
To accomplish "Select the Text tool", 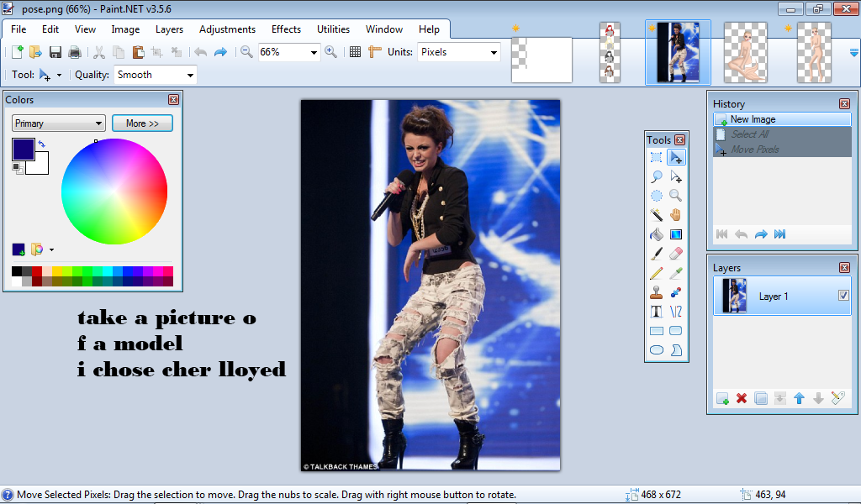I will [x=656, y=312].
